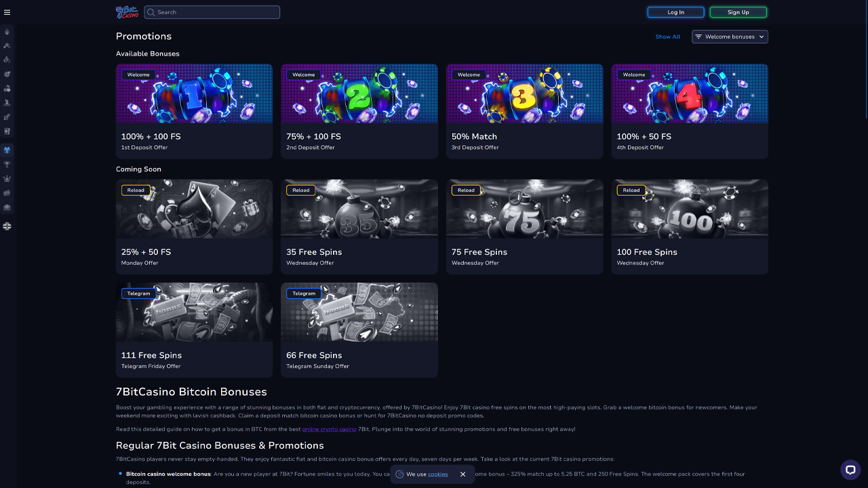Open the hamburger menu in sidebar
868x488 pixels.
coord(7,12)
